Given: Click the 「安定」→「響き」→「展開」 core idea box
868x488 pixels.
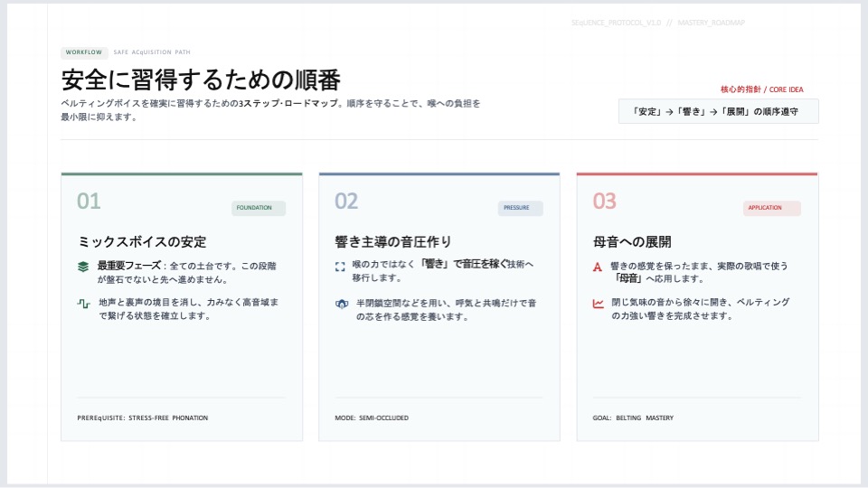Looking at the screenshot, I should tap(718, 111).
